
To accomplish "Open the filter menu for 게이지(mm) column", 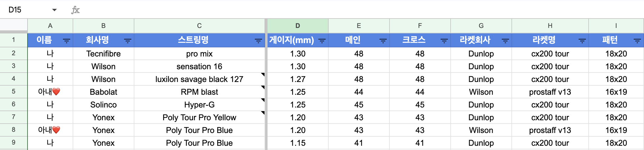I will 322,41.
